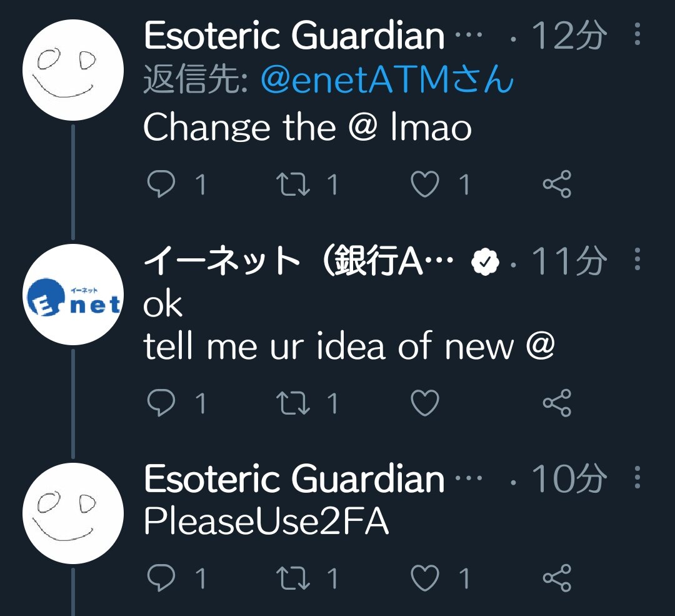Open more options for the 10分 tweet

pyautogui.click(x=637, y=477)
